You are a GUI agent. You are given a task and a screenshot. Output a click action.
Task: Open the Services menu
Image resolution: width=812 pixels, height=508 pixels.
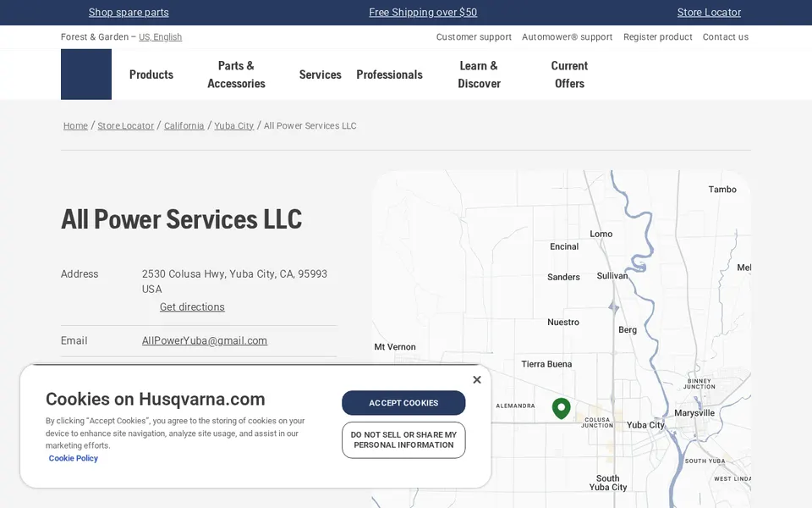pyautogui.click(x=320, y=75)
